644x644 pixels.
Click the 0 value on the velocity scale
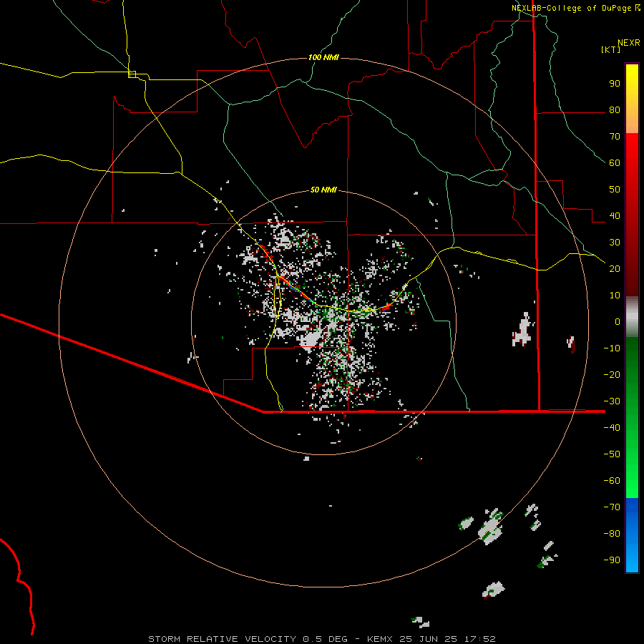click(618, 321)
